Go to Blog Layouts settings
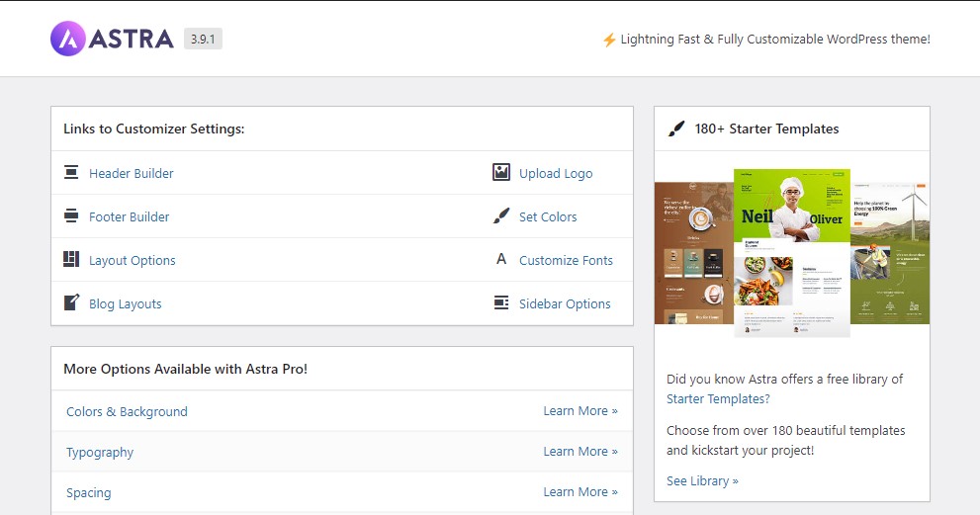The image size is (980, 515). point(125,304)
